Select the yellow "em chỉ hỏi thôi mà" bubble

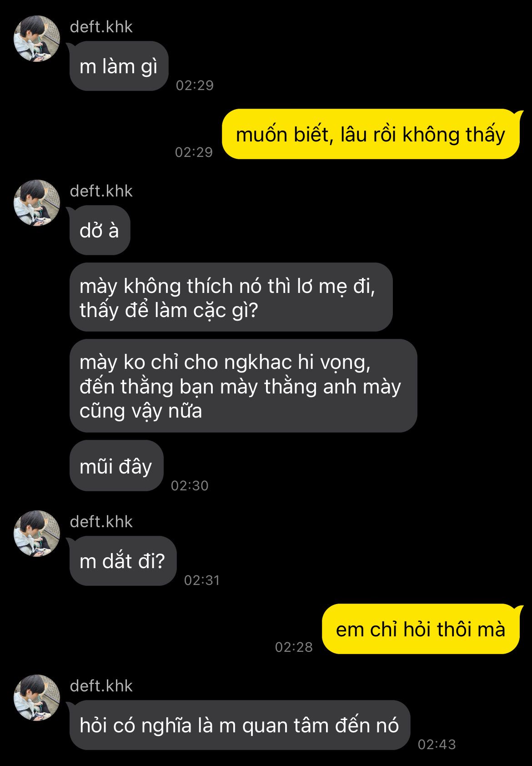(421, 629)
